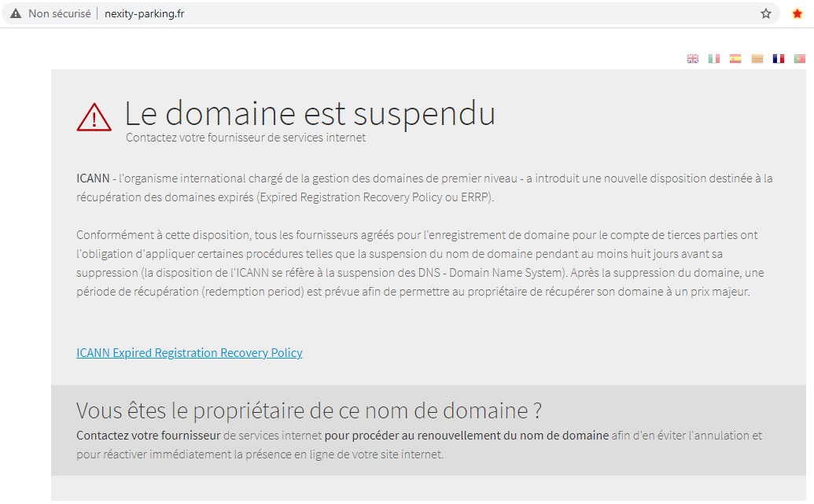This screenshot has height=504, width=814.
Task: Open the red star browser extension
Action: (x=798, y=13)
